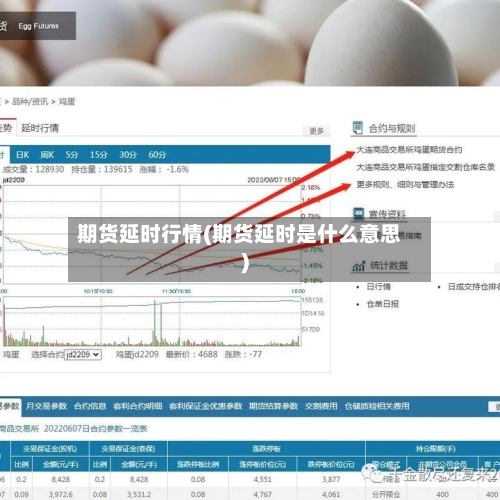Click 品种/资讯 in the breadcrumb
The height and width of the screenshot is (500, 500).
tap(30, 101)
